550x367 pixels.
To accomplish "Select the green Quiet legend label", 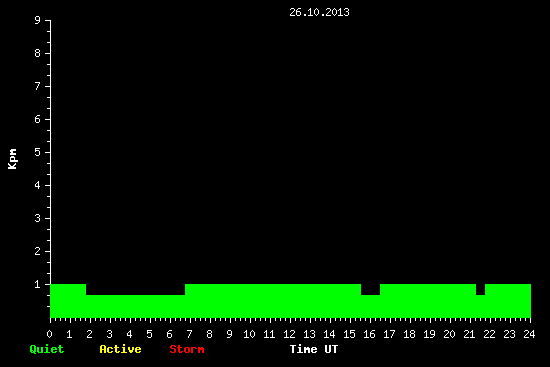I will click(x=47, y=349).
